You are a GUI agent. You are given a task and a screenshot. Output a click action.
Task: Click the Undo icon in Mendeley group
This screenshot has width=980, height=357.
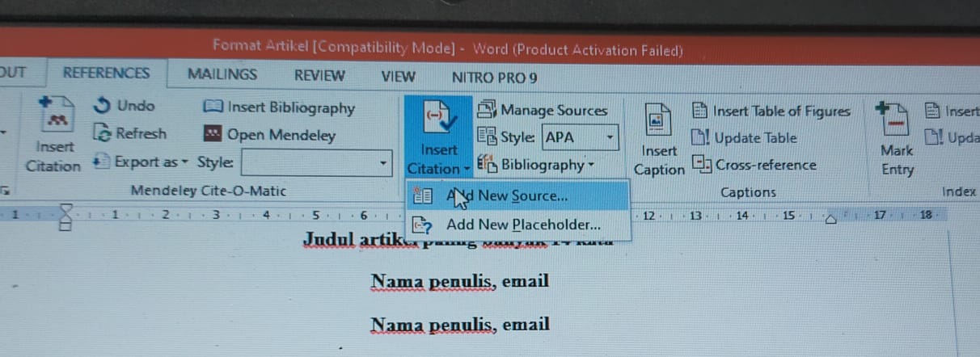point(103,106)
